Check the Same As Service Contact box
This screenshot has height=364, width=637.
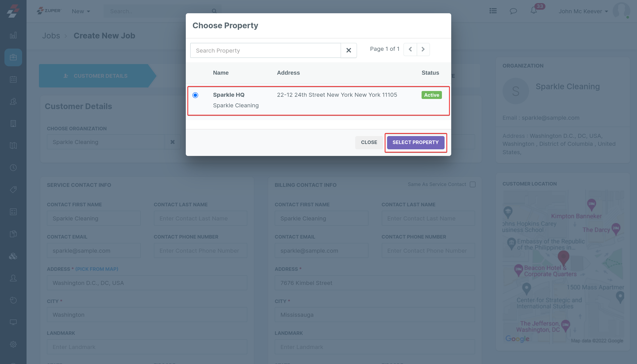point(473,184)
